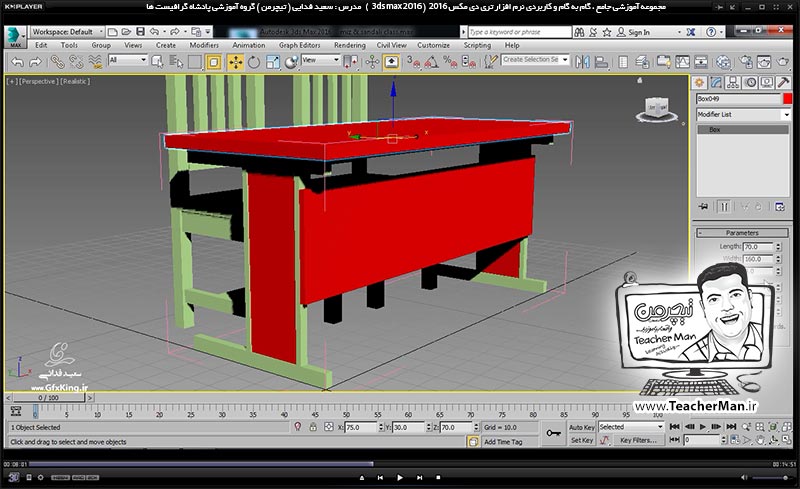Open the Edit menu

41,45
